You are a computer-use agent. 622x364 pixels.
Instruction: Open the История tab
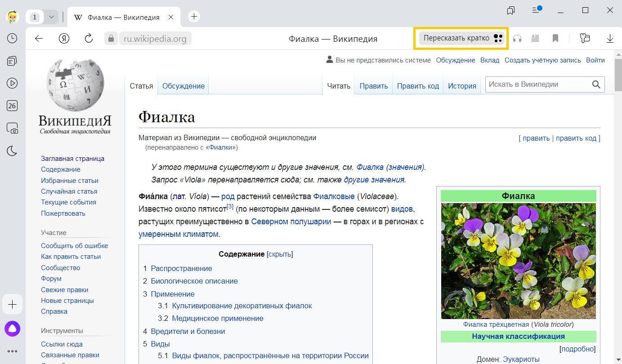[x=462, y=86]
